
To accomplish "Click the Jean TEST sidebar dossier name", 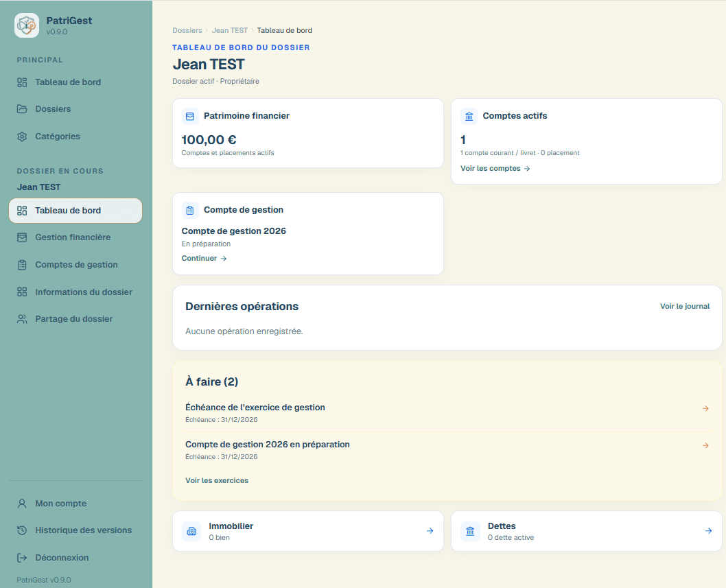I will (39, 187).
